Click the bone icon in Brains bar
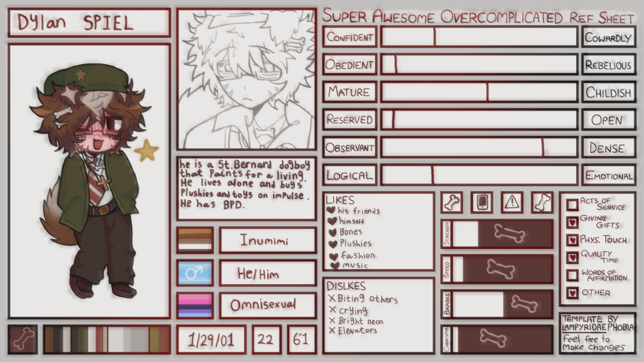Viewport: 644px width, 362px height. [524, 304]
